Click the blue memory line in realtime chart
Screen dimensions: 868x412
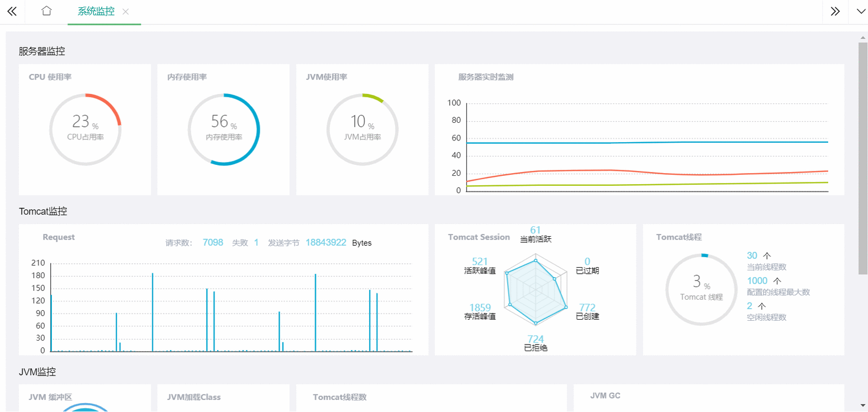click(647, 143)
